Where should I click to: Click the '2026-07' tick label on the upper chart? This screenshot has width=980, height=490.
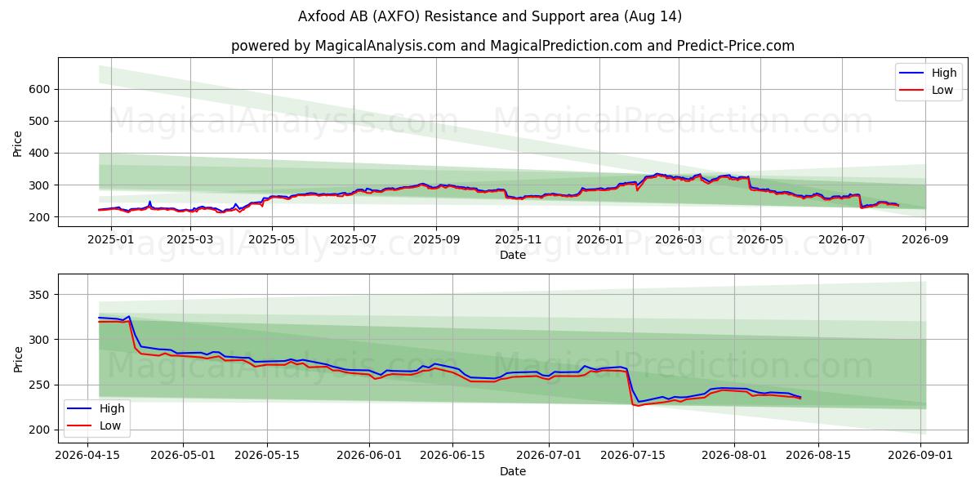842,240
